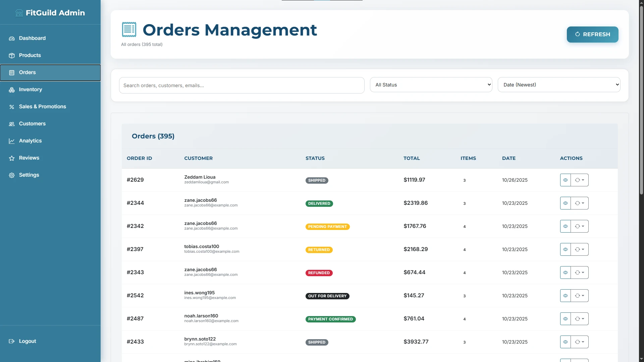
Task: Click the Reviews star icon in sidebar
Action: 12,158
